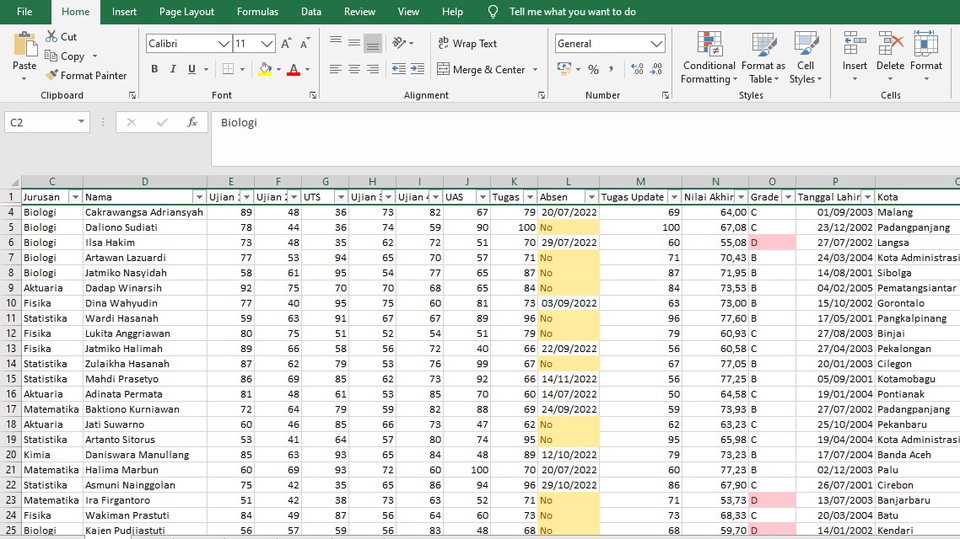Decrease font size with the small A icon
This screenshot has width=960, height=539.
(304, 43)
